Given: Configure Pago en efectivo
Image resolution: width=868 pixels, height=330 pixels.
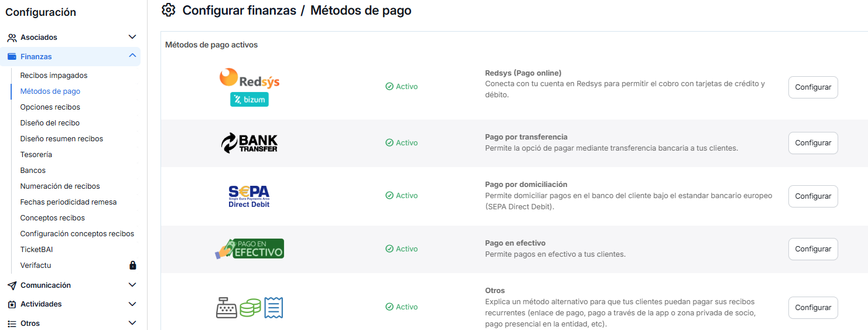Looking at the screenshot, I should pyautogui.click(x=813, y=249).
